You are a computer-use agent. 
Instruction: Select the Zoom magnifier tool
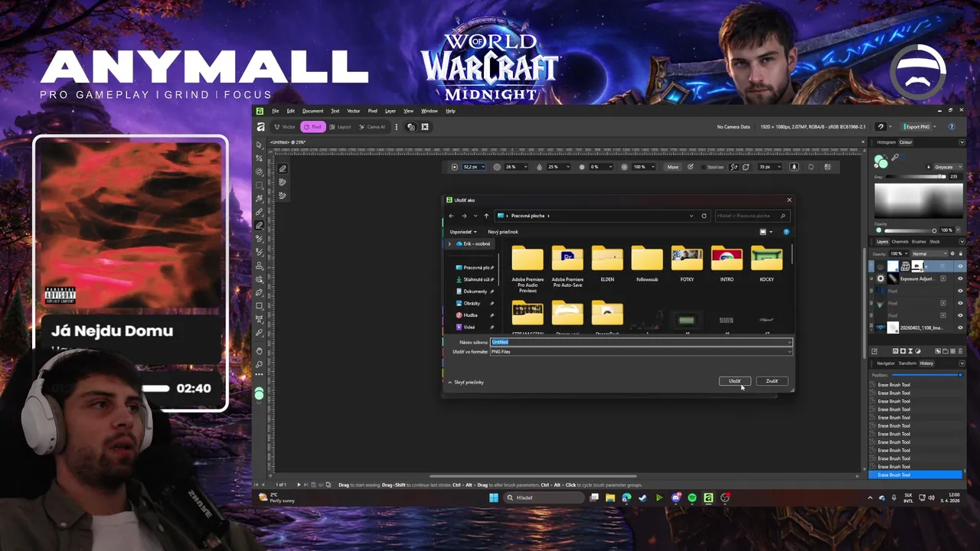point(259,363)
